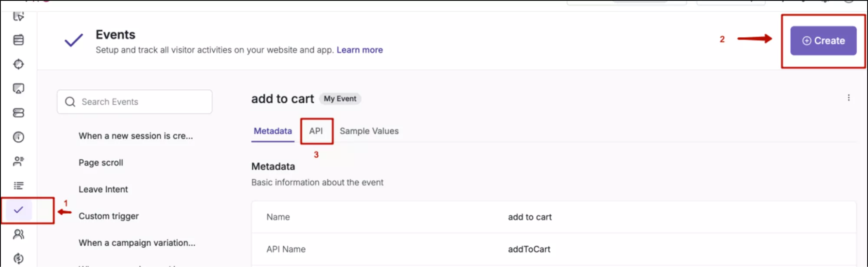
Task: Select the Events checkmark icon in sidebar
Action: click(19, 210)
